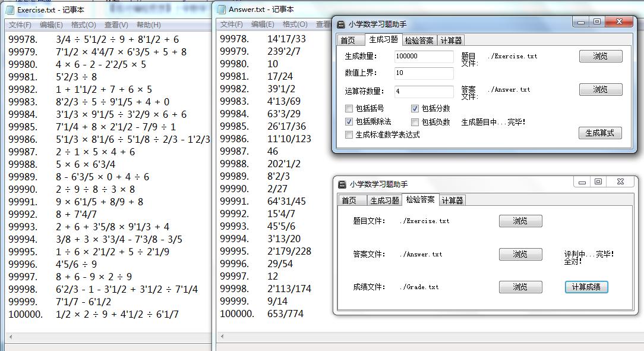Click 浏览 button for 题目文件 in upper window
The width and height of the screenshot is (644, 351).
(x=601, y=57)
